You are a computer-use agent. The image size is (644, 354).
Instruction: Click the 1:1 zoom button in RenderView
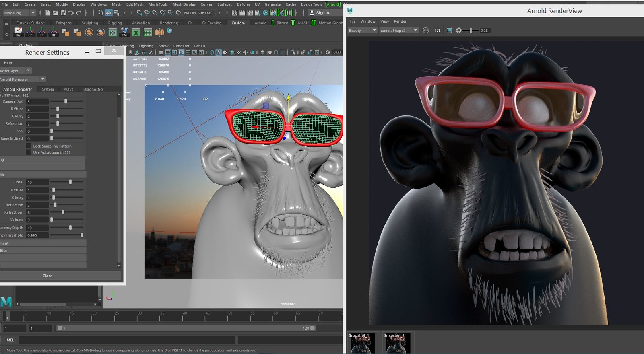(437, 30)
